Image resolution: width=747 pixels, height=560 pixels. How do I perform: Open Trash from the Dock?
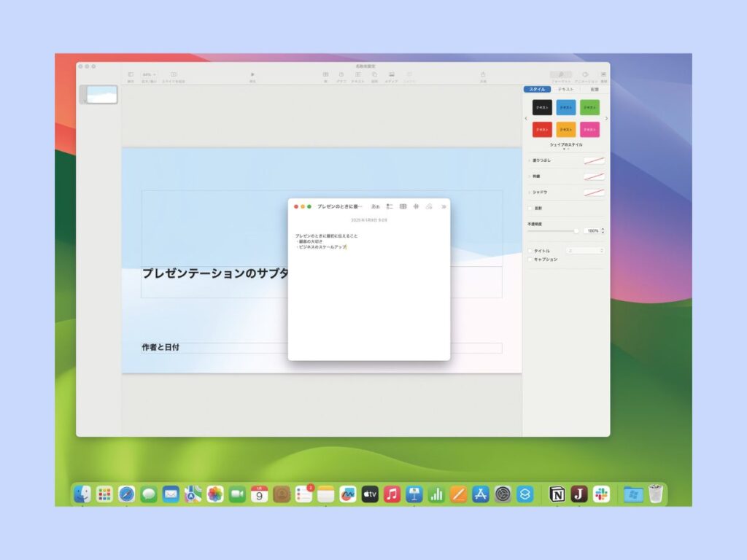[656, 494]
